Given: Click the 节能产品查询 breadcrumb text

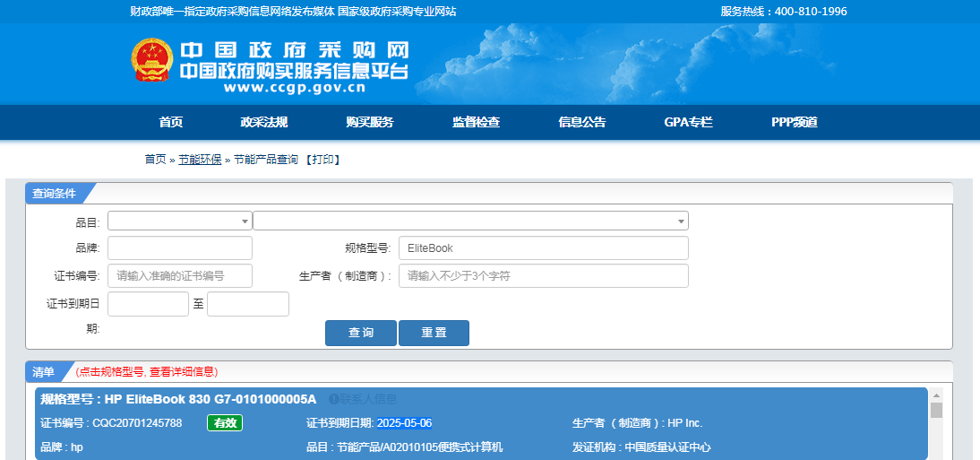Looking at the screenshot, I should pyautogui.click(x=266, y=160).
